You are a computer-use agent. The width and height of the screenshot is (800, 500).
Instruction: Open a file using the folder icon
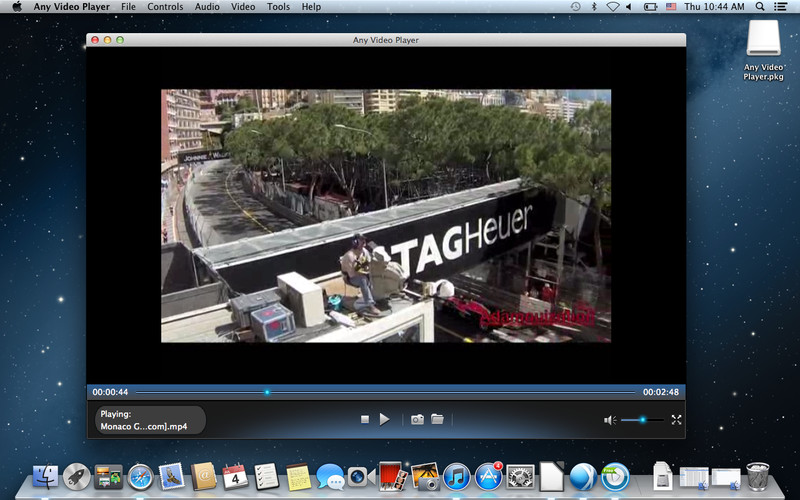click(x=437, y=419)
